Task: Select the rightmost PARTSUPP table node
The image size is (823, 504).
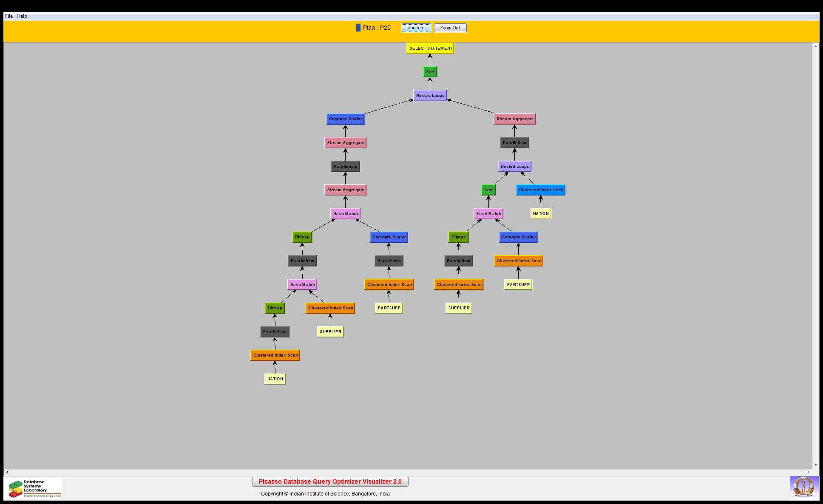Action: click(518, 284)
